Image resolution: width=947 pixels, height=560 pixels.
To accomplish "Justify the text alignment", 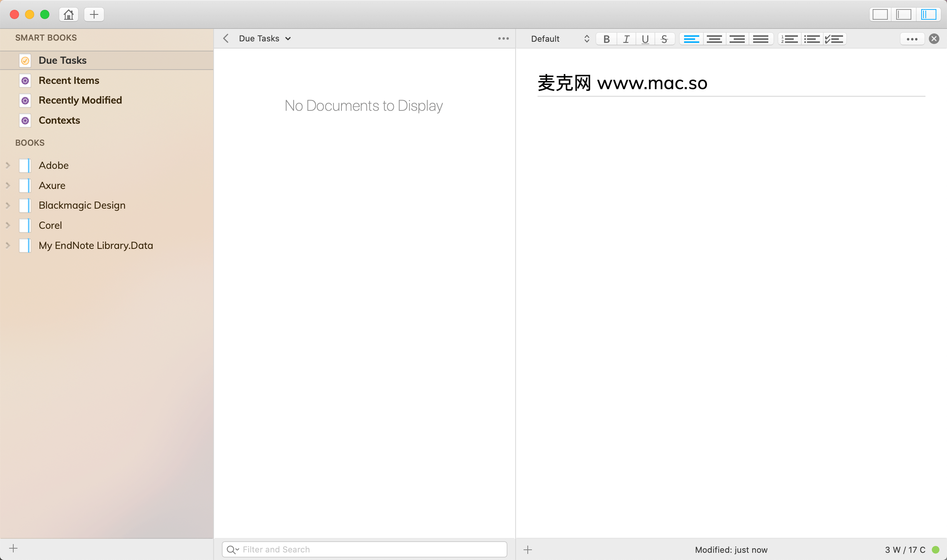I will (x=760, y=39).
